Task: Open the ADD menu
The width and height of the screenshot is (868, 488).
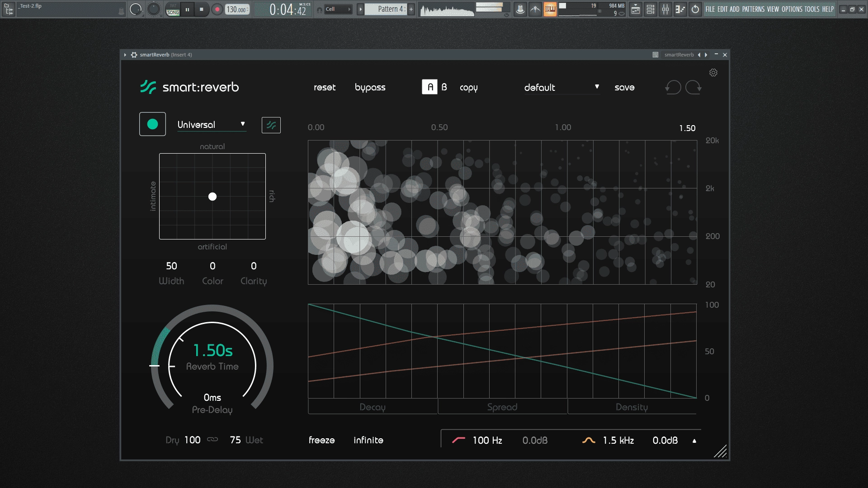Action: [735, 9]
